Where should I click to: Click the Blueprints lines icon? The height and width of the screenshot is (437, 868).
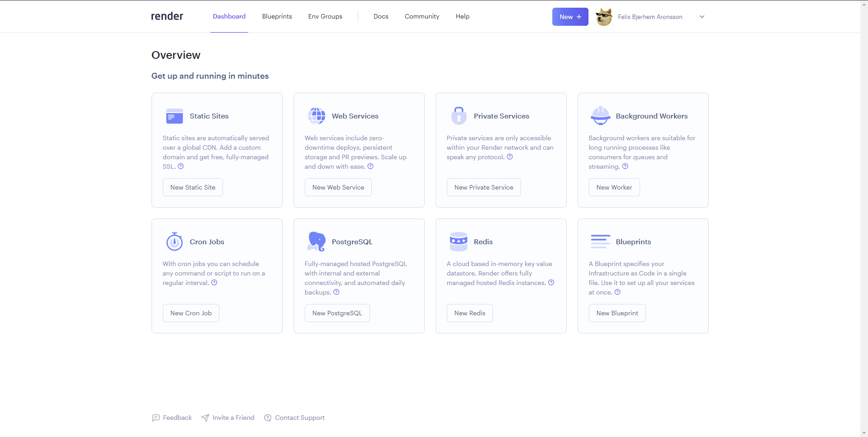(601, 242)
